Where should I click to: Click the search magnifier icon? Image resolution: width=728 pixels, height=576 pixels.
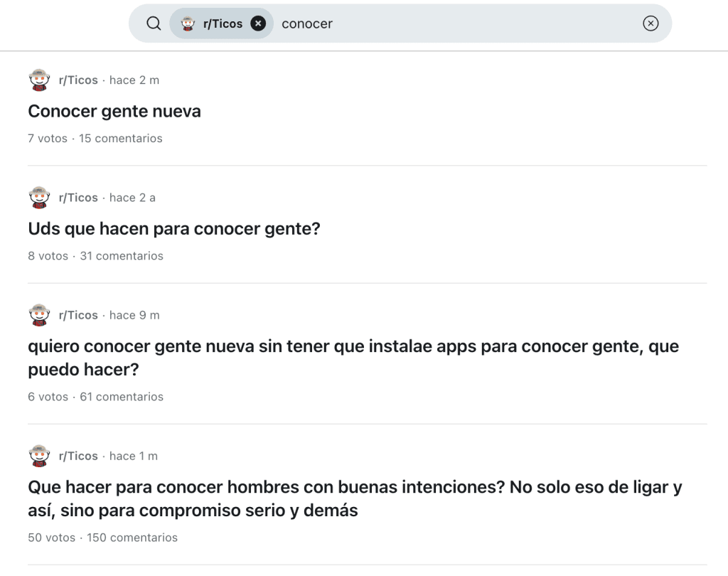coord(154,23)
